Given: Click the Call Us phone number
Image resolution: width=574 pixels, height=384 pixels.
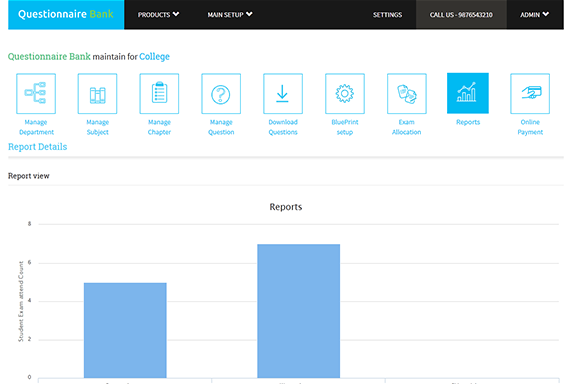Looking at the screenshot, I should click(461, 15).
